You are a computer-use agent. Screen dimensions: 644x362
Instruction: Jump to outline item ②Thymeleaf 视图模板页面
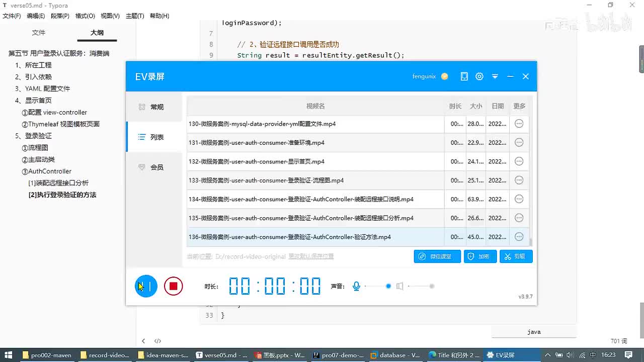(x=60, y=124)
